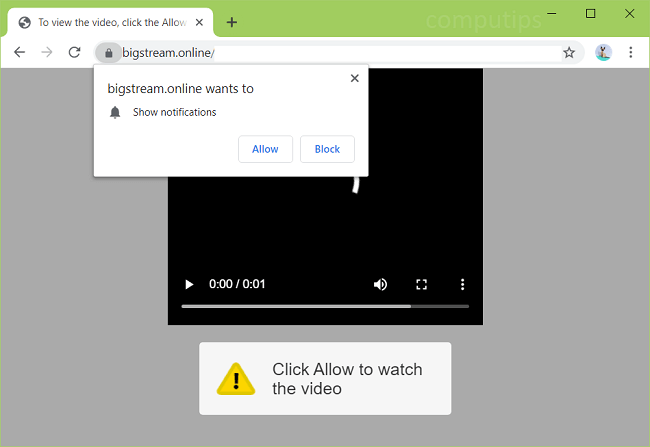Click the bigstream.online address bar
Image resolution: width=650 pixels, height=447 pixels.
pyautogui.click(x=330, y=52)
